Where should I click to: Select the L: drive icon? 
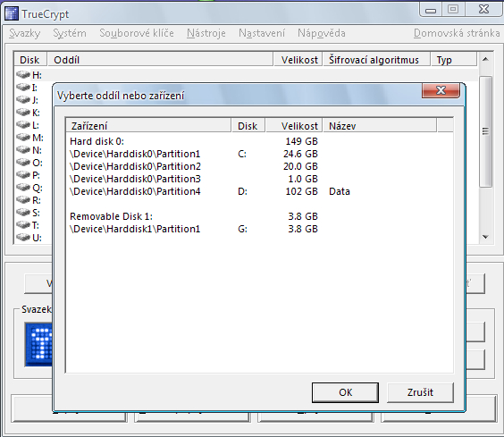point(23,125)
